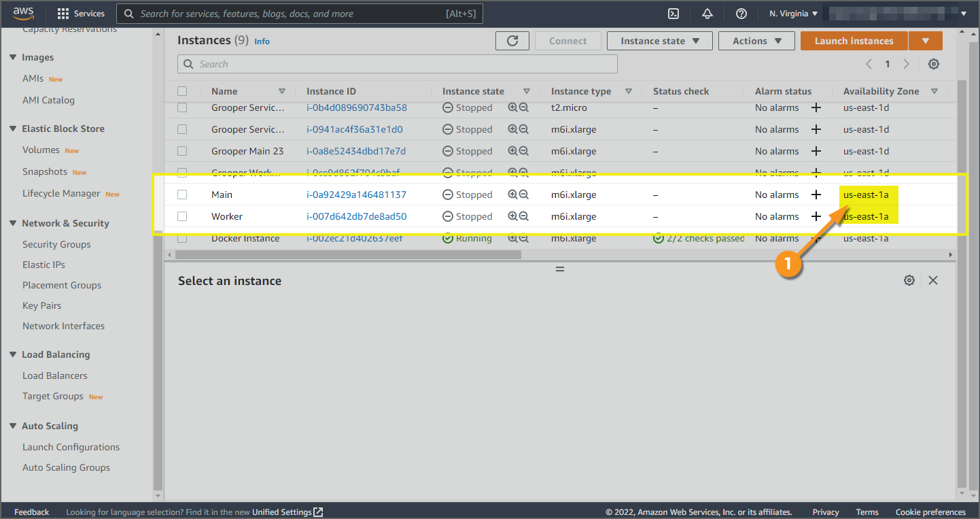Go to Snapshots in the sidebar
980x519 pixels.
[45, 171]
